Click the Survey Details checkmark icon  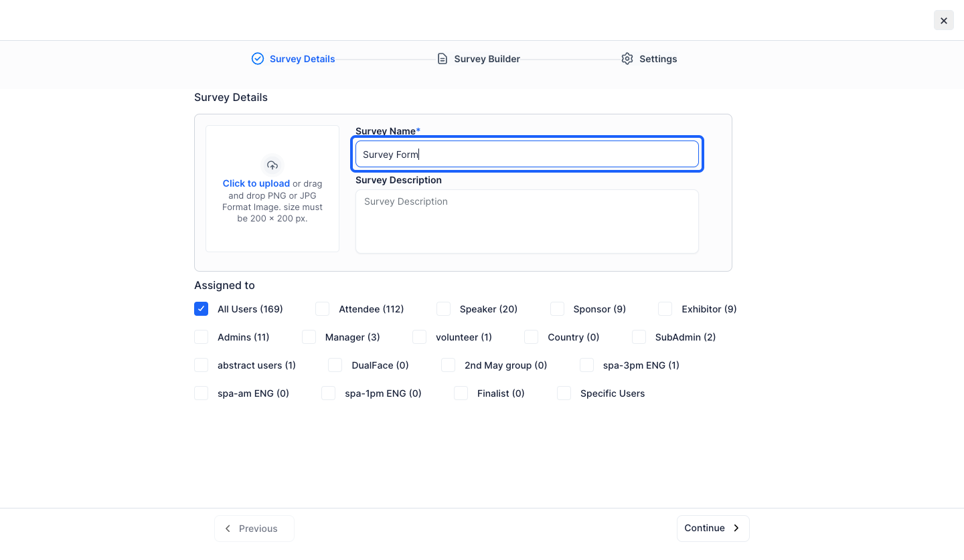tap(258, 59)
